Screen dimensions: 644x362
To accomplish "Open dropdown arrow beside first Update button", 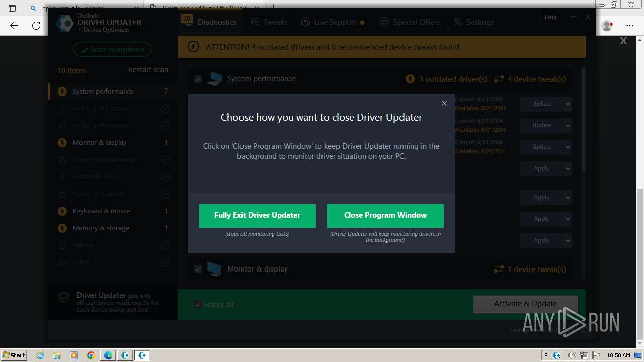I will pyautogui.click(x=568, y=104).
